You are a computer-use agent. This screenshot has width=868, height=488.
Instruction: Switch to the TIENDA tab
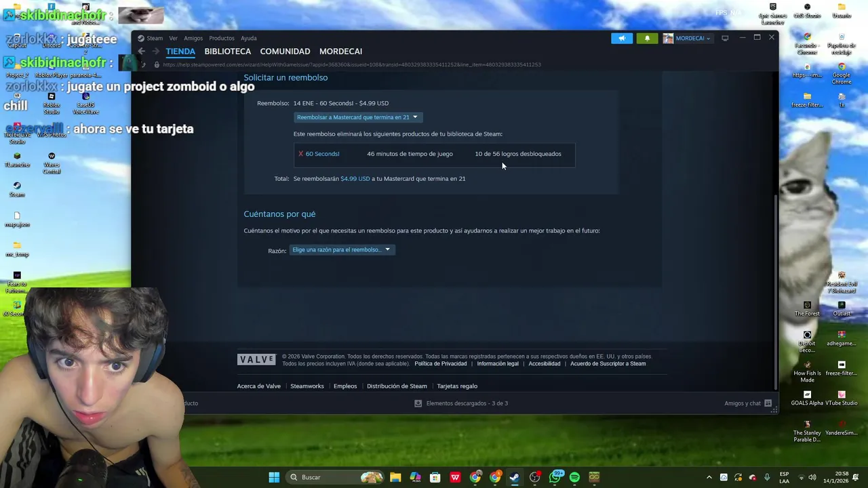[180, 52]
